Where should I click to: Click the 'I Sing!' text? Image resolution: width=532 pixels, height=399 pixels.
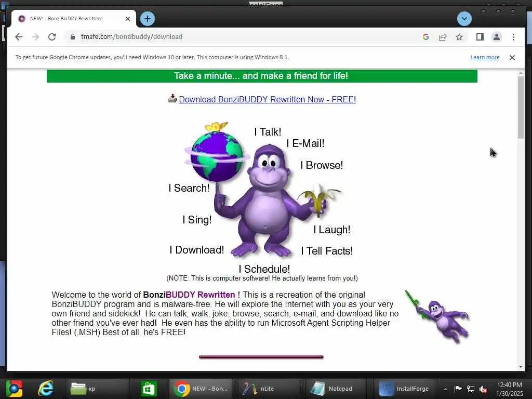[x=197, y=220]
